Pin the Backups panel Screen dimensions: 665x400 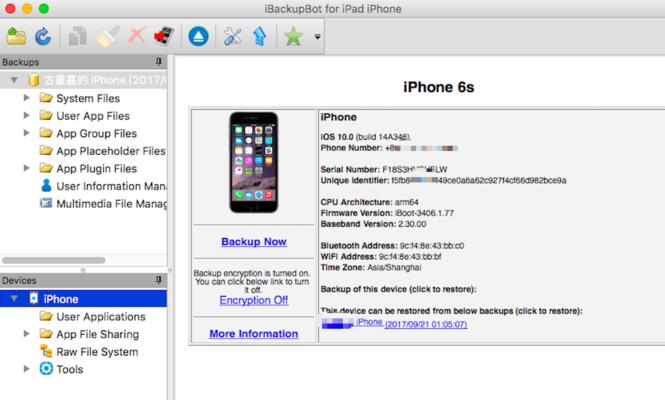point(159,62)
